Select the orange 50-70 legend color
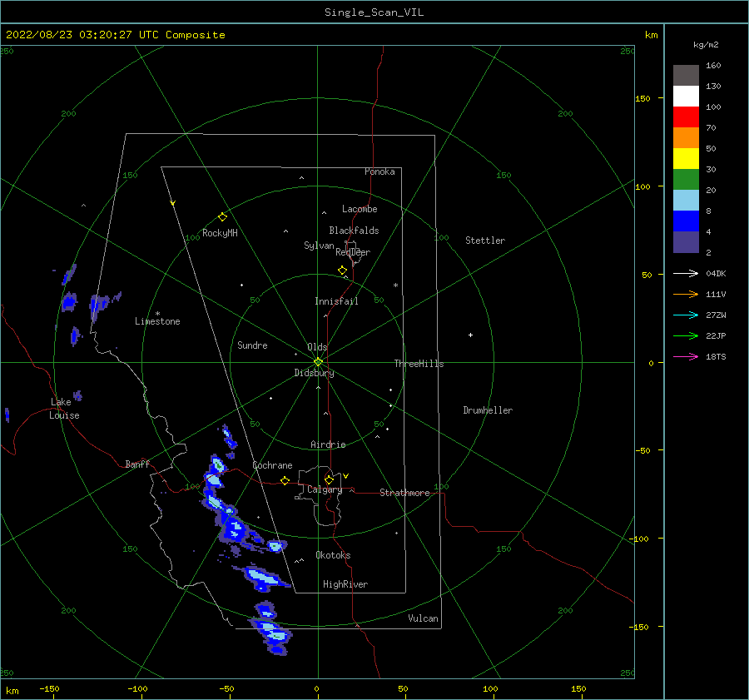The width and height of the screenshot is (749, 700). tap(686, 137)
